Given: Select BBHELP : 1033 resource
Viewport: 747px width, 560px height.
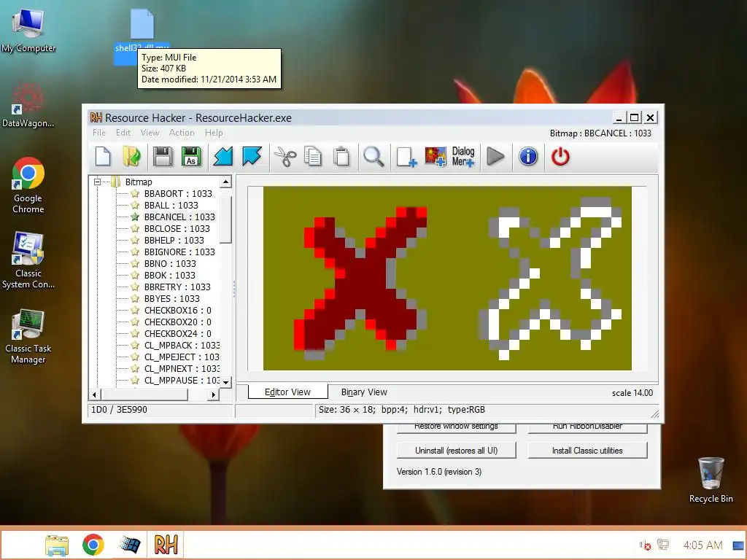Looking at the screenshot, I should coord(174,241).
